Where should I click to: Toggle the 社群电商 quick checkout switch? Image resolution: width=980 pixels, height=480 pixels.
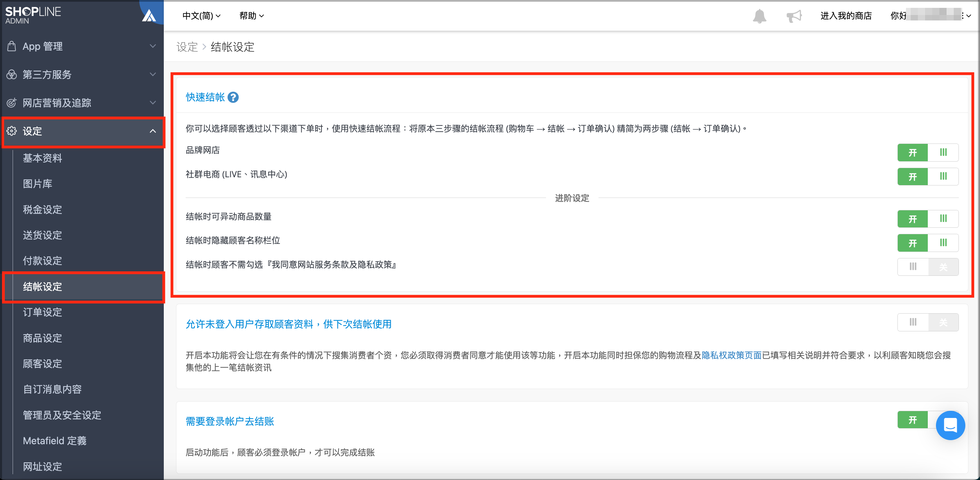coord(927,176)
